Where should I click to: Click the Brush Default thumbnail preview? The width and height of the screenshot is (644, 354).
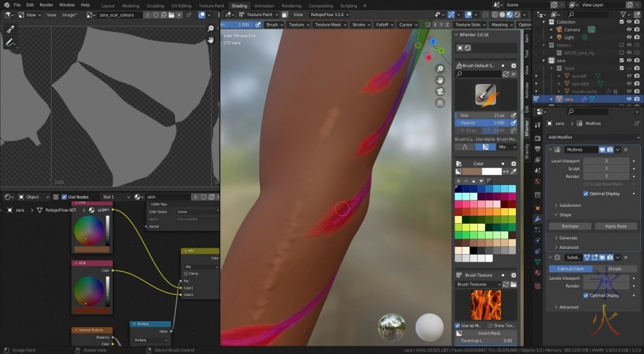point(486,95)
